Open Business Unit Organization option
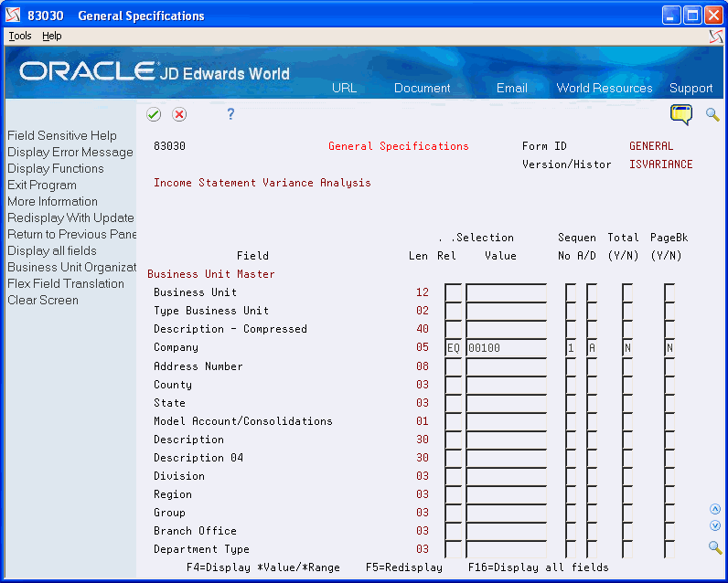The image size is (728, 583). tap(71, 267)
